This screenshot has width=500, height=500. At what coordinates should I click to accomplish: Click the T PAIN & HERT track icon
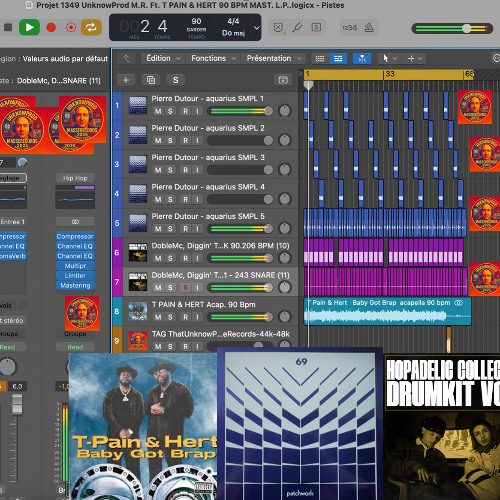pos(138,311)
